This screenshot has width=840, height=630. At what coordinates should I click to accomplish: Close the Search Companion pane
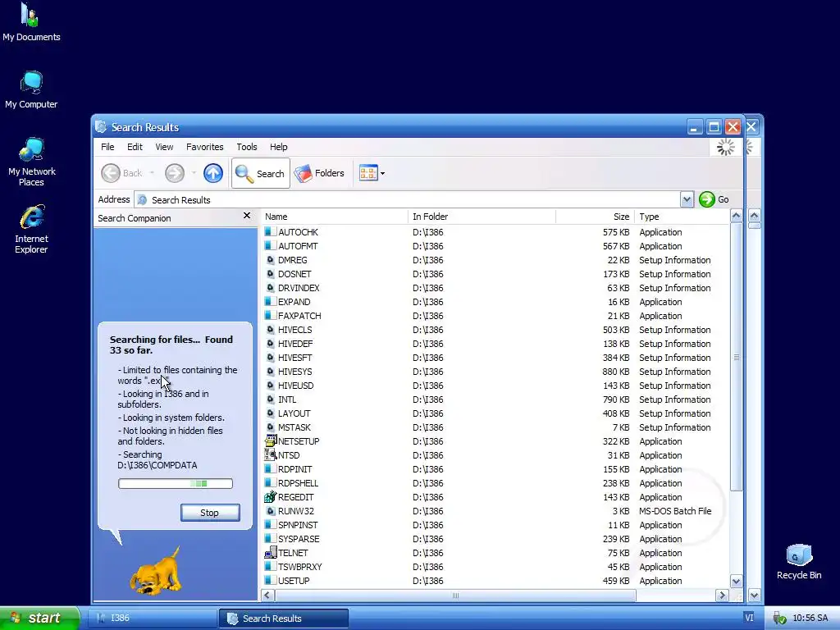coord(246,216)
